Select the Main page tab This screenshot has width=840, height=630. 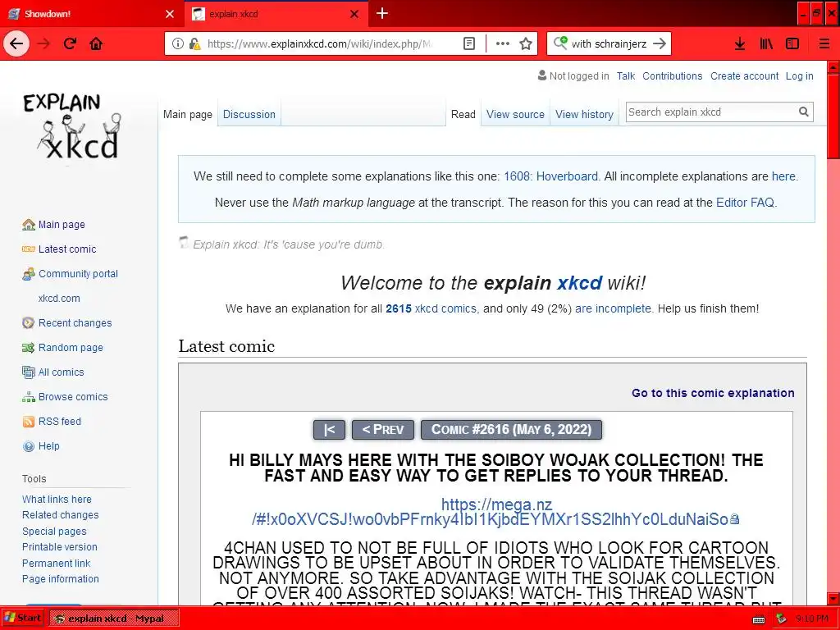coord(188,114)
